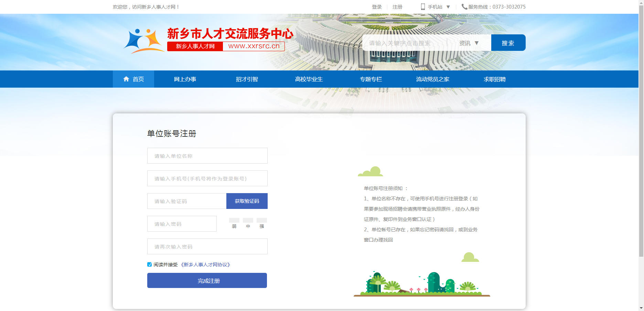Click the blue 搜索 button

coord(508,43)
